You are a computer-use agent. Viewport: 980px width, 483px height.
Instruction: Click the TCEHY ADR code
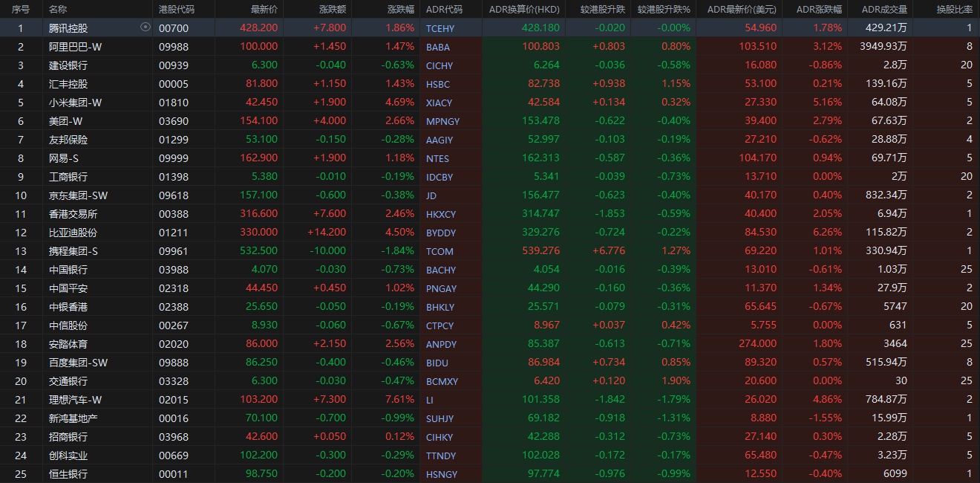440,28
